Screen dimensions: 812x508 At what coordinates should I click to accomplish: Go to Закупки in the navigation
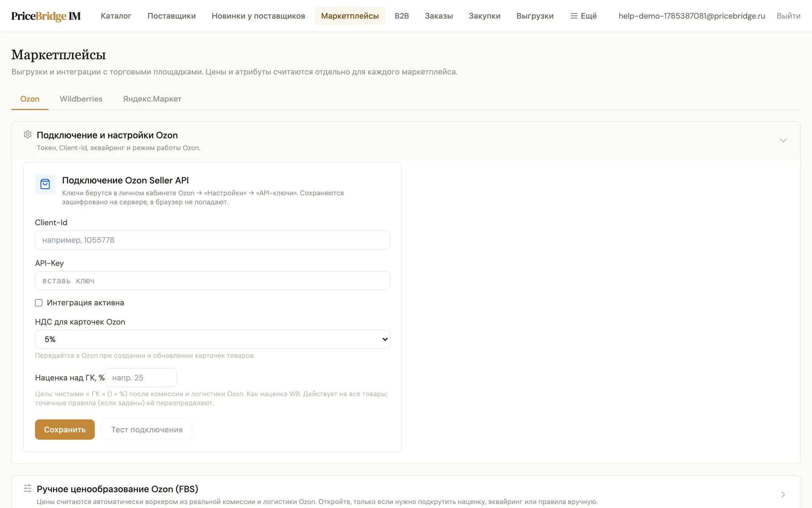tap(484, 16)
